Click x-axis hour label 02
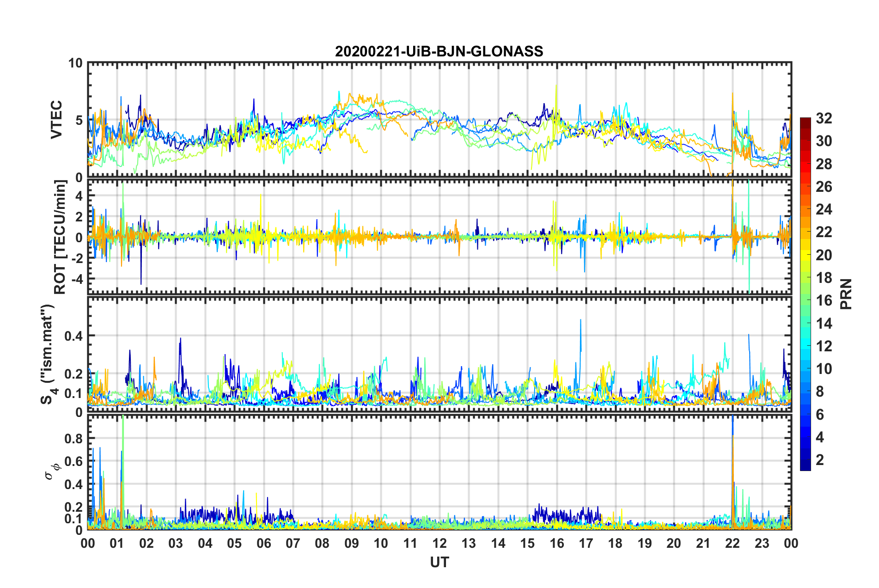The height and width of the screenshot is (588, 879). (146, 543)
